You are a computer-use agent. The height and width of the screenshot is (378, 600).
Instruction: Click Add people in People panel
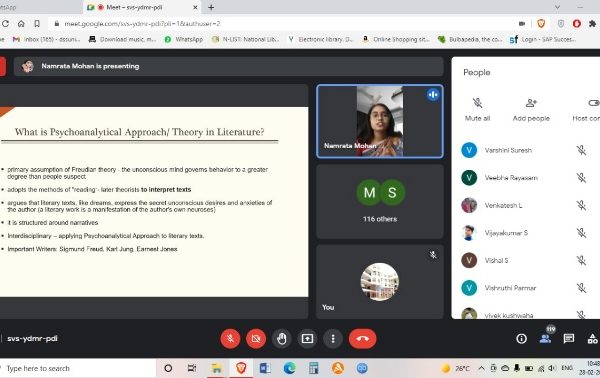pyautogui.click(x=531, y=110)
